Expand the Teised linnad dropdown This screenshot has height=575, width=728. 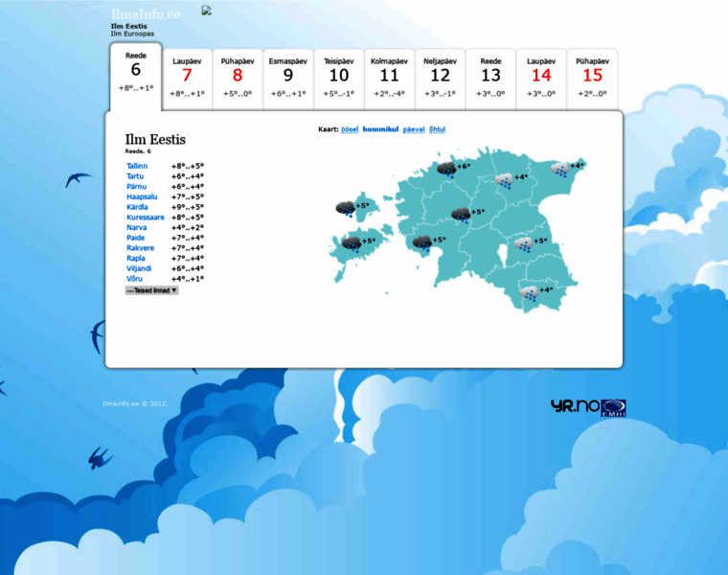pos(151,290)
